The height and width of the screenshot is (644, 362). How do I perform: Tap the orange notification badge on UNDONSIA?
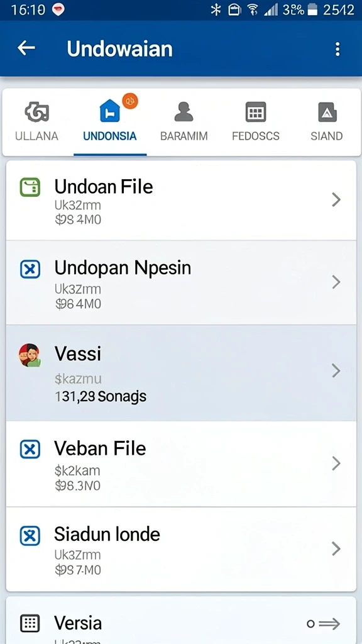pyautogui.click(x=130, y=101)
